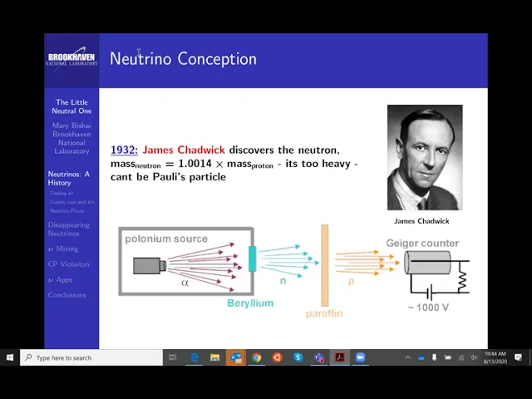Jump to the 'Disappearing Neutrinos' section
Image resolution: width=532 pixels, height=399 pixels.
68,229
